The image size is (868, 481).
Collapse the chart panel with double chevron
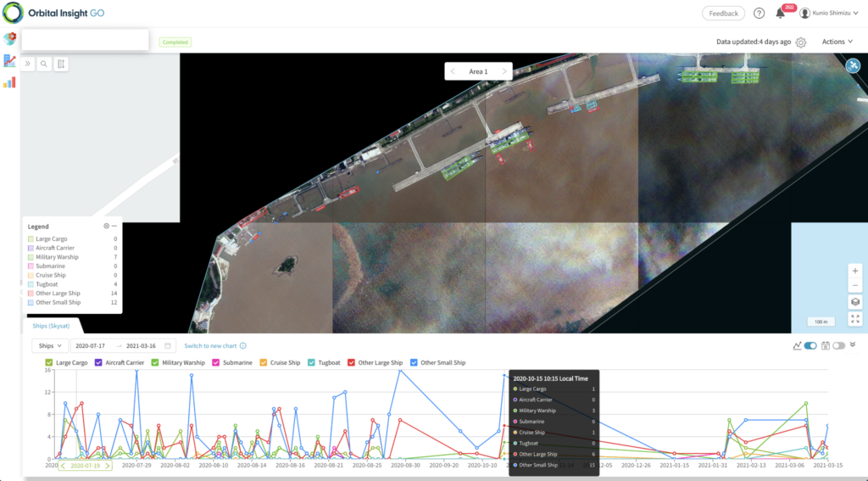tap(853, 345)
